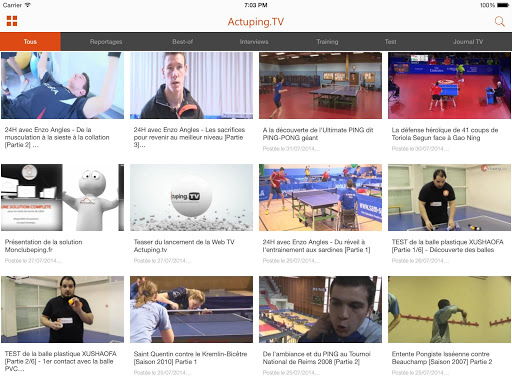Image resolution: width=512 pixels, height=384 pixels.
Task: Open the Monclubeping.fr presentation thumbnail
Action: [x=62, y=197]
